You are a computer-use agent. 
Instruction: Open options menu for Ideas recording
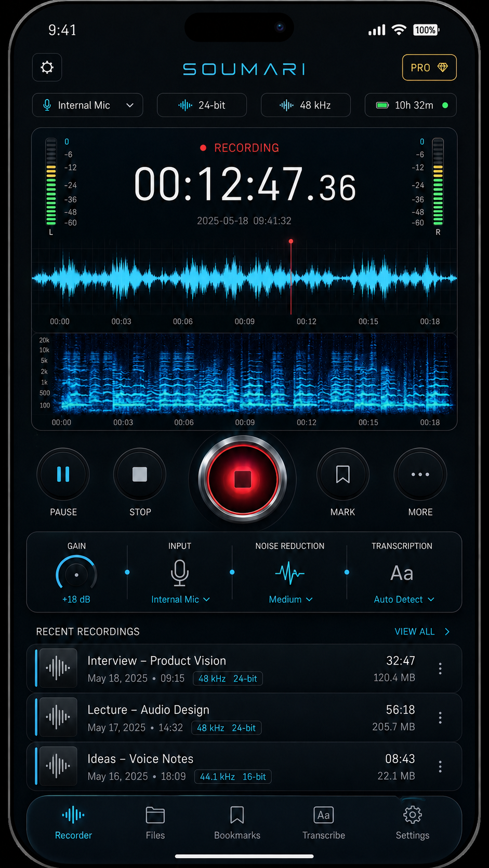(x=440, y=767)
